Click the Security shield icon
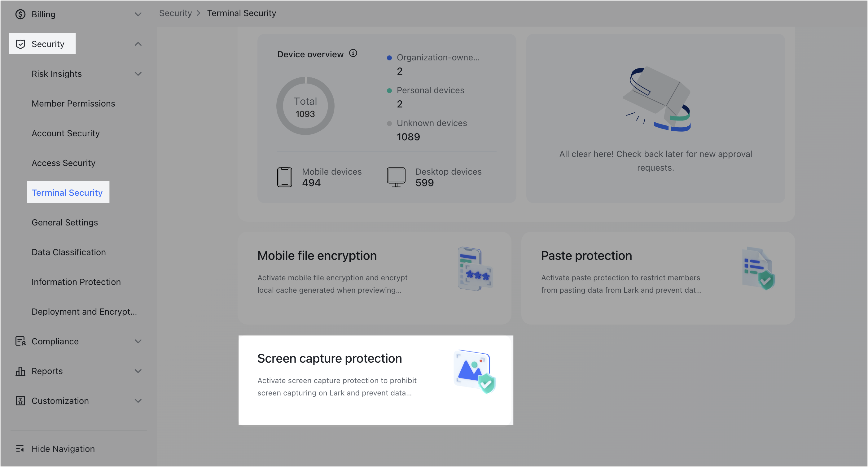 pyautogui.click(x=20, y=43)
